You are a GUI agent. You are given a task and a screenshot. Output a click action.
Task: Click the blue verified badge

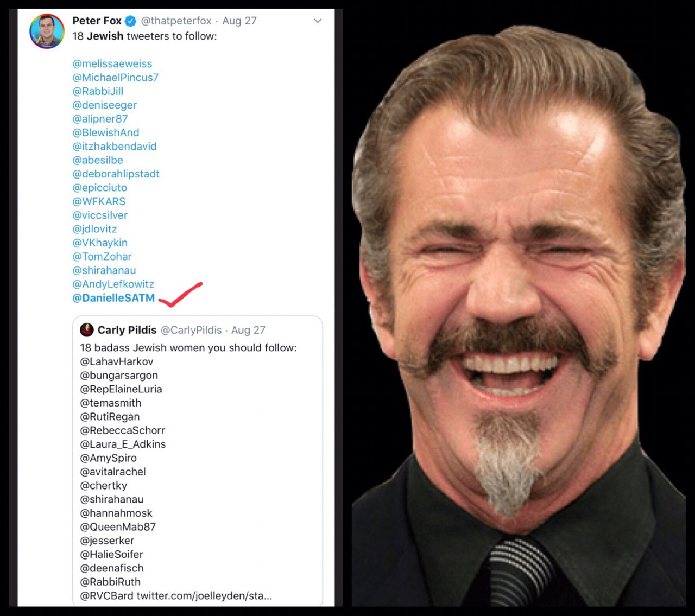[131, 21]
